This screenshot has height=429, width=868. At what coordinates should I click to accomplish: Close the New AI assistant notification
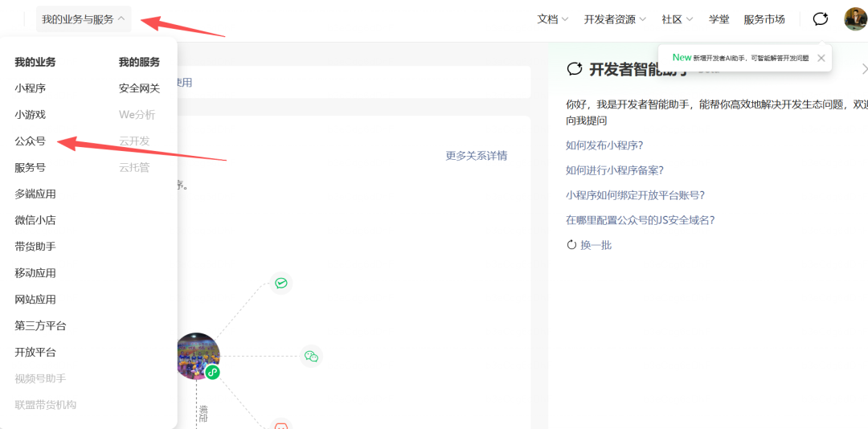[x=821, y=58]
